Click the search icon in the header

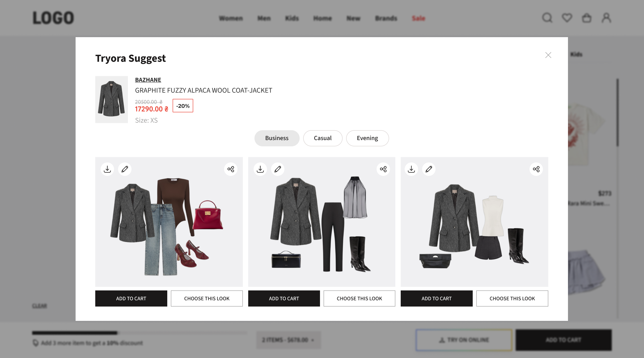click(547, 18)
